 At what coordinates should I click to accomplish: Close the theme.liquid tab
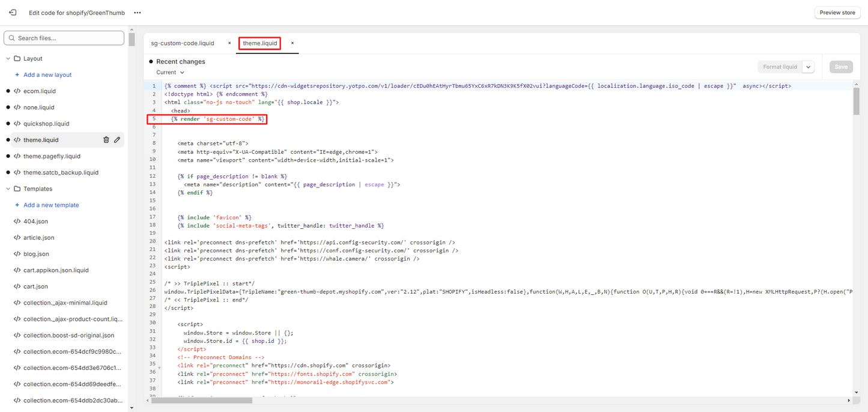(x=293, y=43)
